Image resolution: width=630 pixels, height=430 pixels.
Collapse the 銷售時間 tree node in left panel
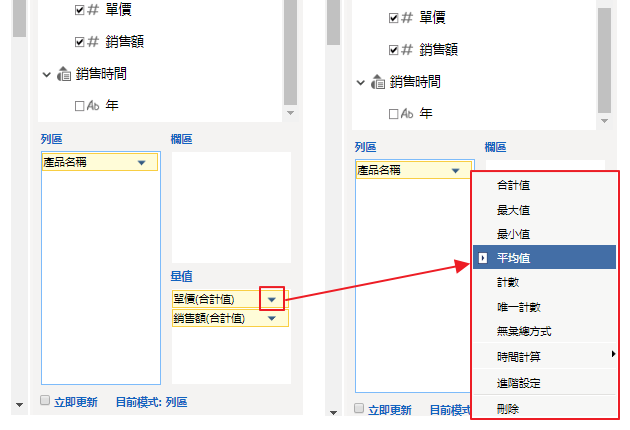pyautogui.click(x=46, y=74)
